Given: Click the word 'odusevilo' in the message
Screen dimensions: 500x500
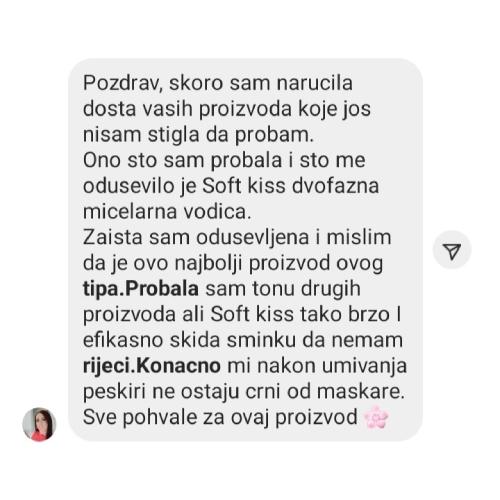Looking at the screenshot, I should click(x=129, y=186).
